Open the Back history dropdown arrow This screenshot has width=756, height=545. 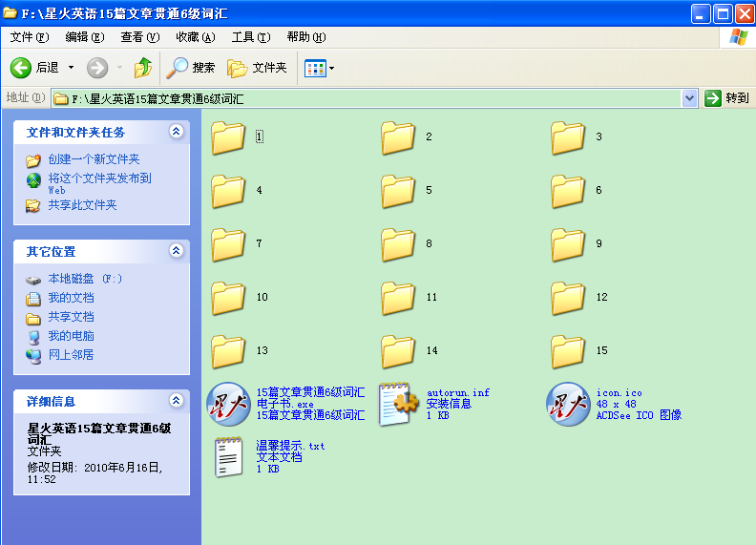coord(71,68)
